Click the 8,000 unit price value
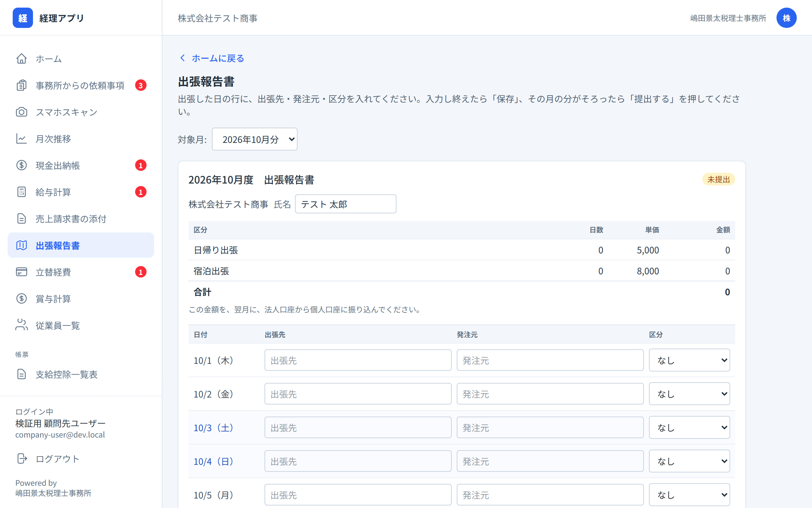Image resolution: width=812 pixels, height=508 pixels. tap(648, 271)
